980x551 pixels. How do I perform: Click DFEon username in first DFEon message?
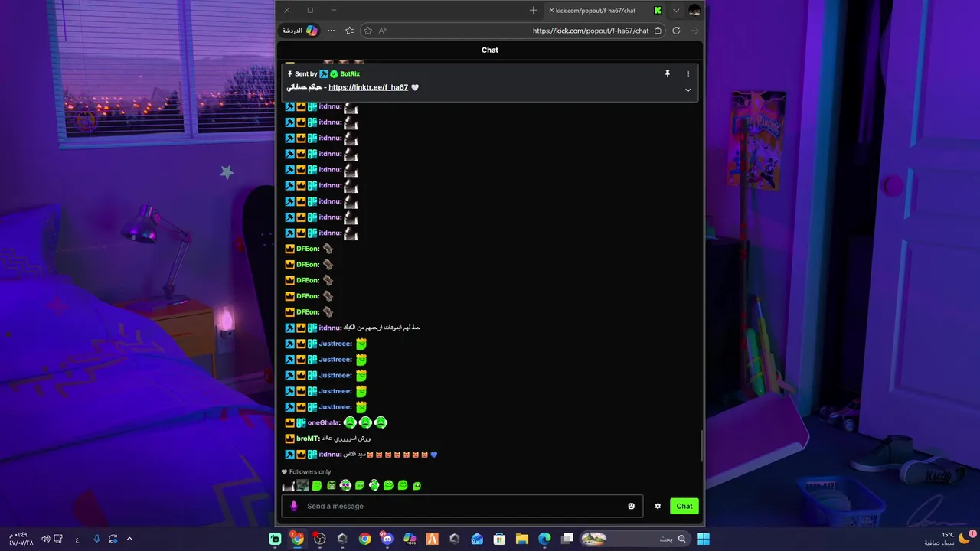[x=307, y=249]
